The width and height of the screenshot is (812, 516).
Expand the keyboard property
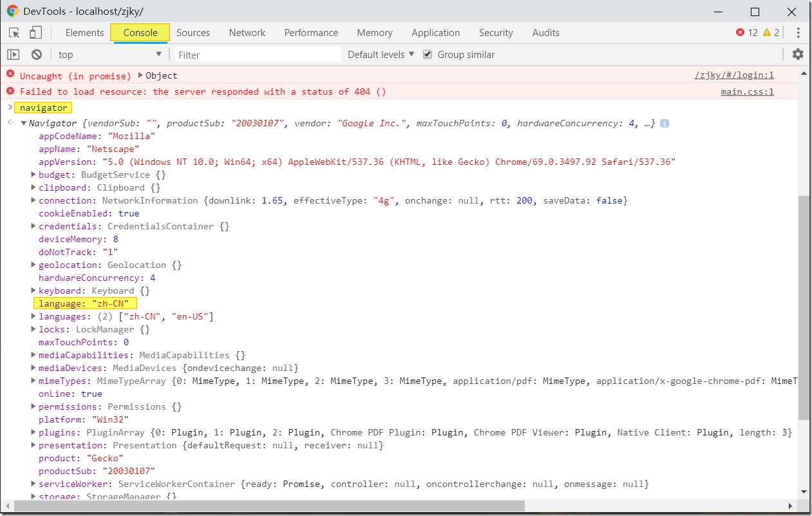point(33,291)
